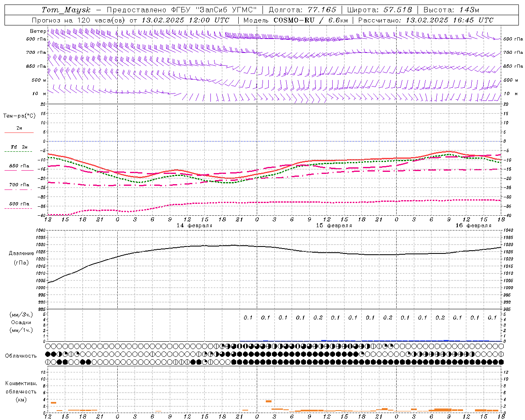This screenshot has height=420, width=525.
Task: Click the Высота: 143м value
Action: coord(451,10)
